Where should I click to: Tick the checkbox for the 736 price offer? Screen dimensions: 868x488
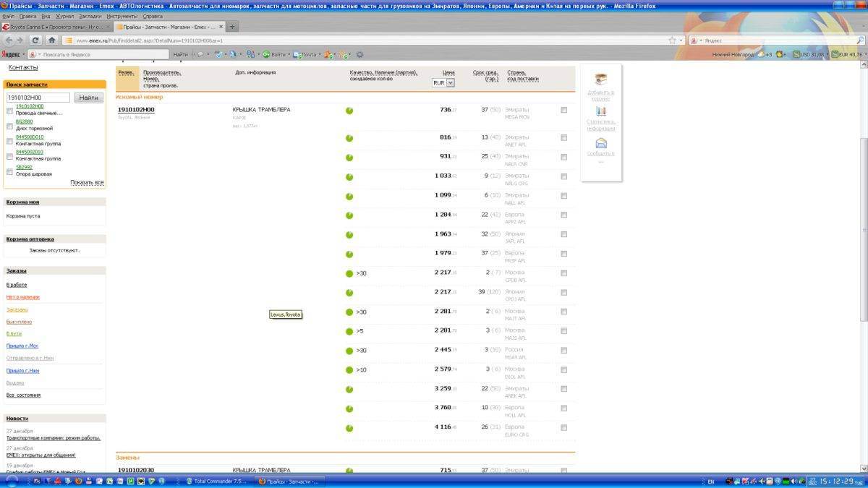click(564, 110)
